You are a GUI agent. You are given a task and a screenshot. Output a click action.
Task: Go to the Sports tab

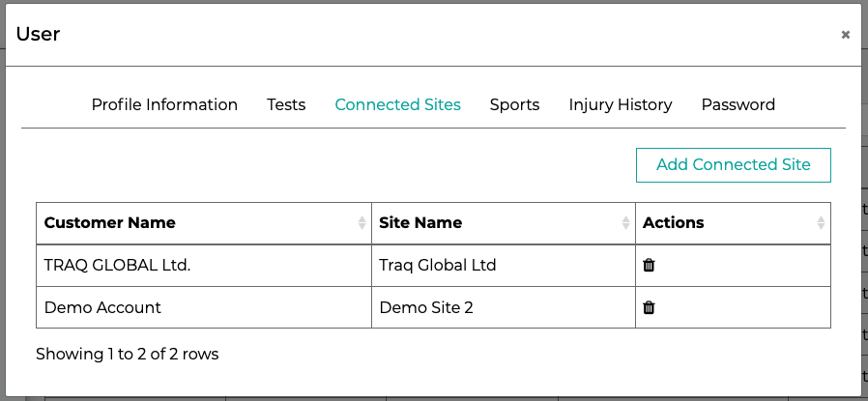[514, 104]
